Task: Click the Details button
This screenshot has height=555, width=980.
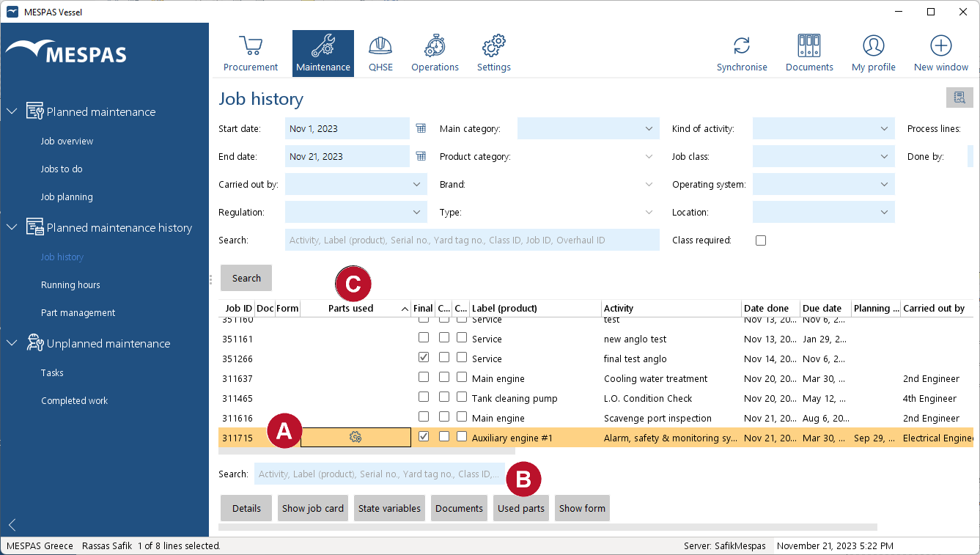Action: 246,508
